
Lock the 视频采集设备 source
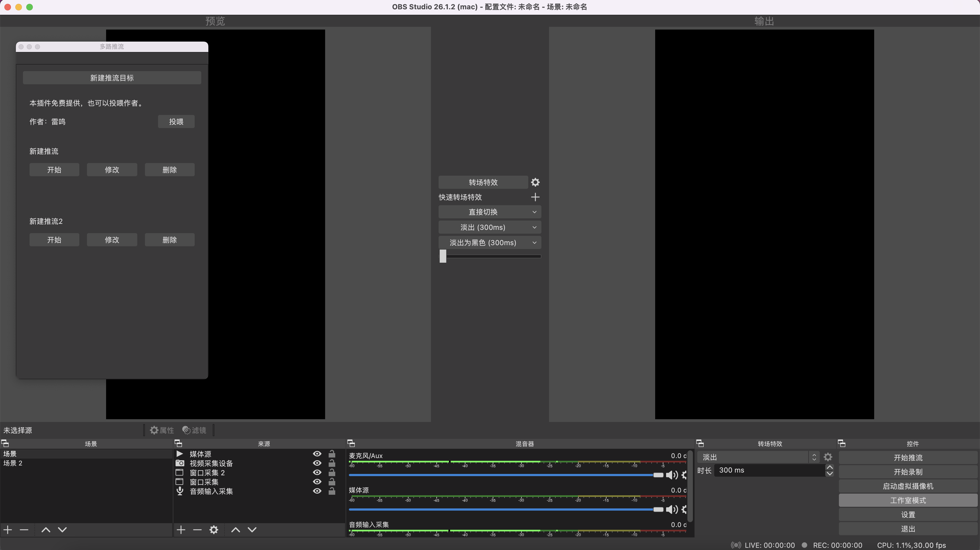[332, 463]
